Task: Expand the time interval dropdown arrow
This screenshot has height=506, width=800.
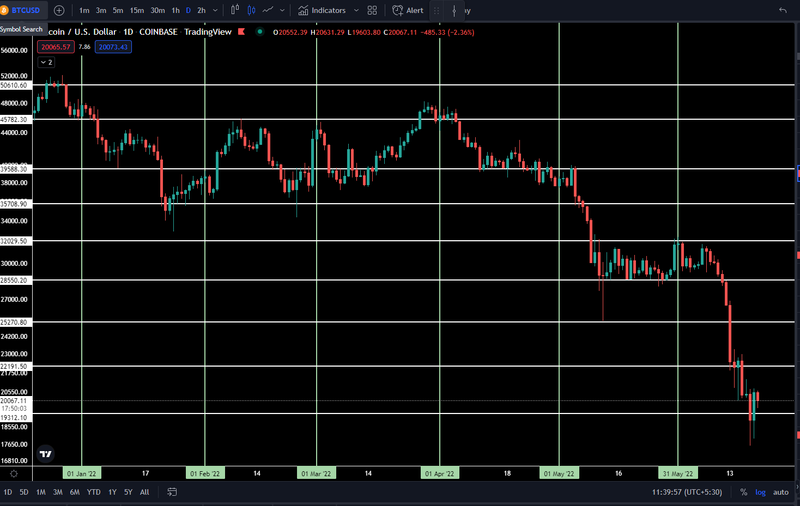Action: tap(215, 10)
